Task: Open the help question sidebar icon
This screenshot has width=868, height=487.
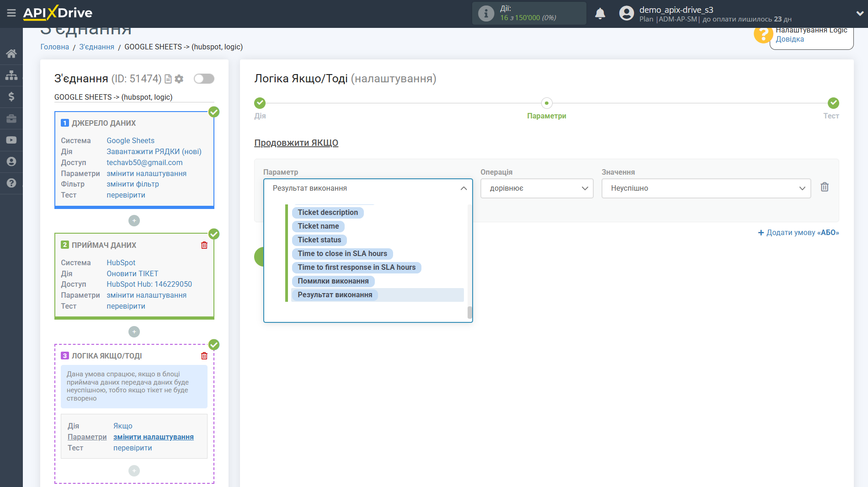Action: [x=11, y=183]
